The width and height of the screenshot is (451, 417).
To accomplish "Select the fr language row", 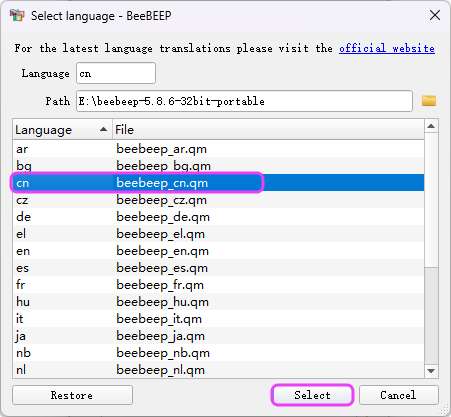I will (x=219, y=285).
